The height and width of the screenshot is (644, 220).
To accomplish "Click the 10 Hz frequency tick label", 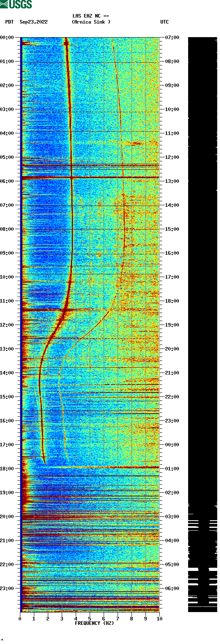I will tap(159, 619).
